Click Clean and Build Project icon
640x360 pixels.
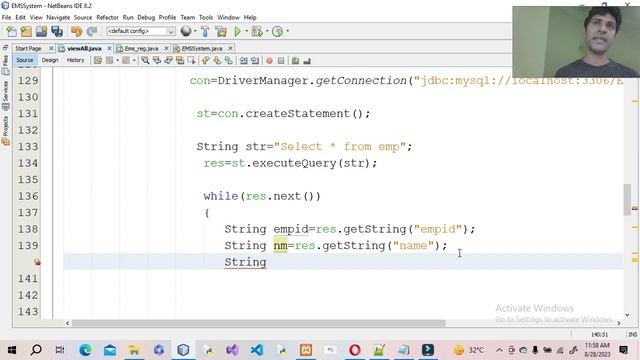point(221,31)
